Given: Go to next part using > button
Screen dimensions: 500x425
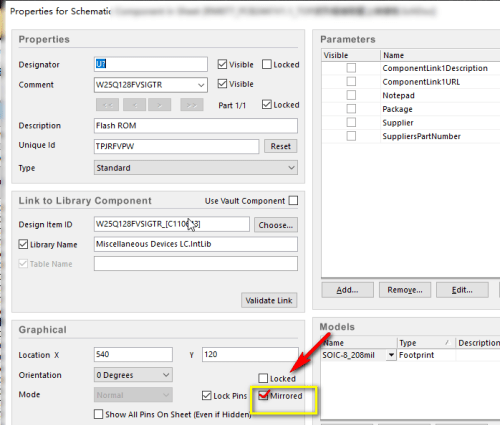Looking at the screenshot, I should click(x=160, y=105).
